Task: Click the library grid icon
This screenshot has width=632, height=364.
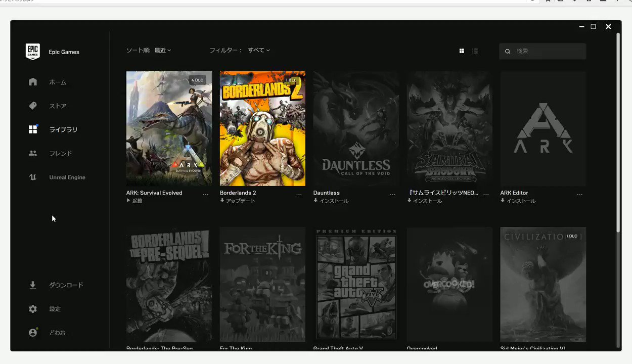Action: tap(33, 129)
